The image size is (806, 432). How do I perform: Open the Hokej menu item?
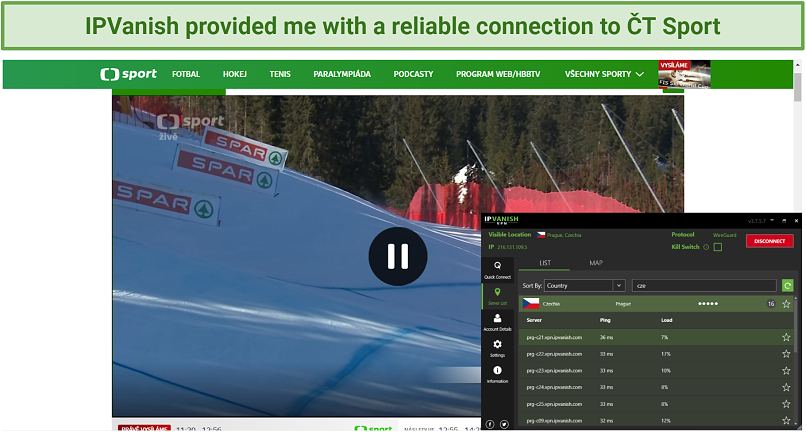(235, 74)
